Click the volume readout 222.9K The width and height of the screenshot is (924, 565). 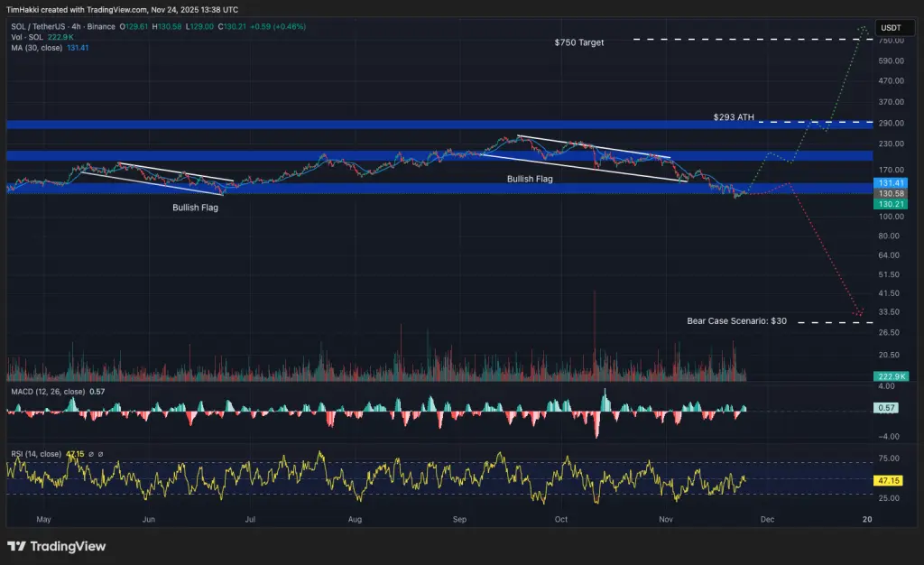pos(890,376)
